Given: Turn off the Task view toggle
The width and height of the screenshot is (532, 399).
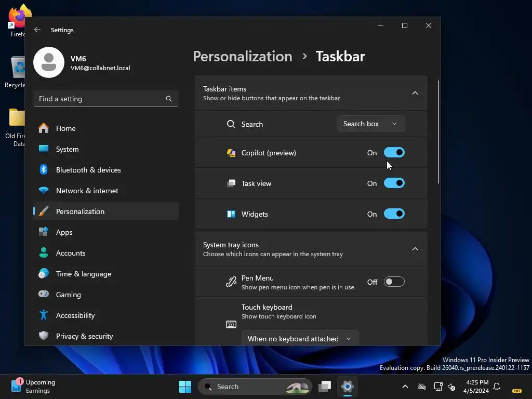Looking at the screenshot, I should (394, 183).
